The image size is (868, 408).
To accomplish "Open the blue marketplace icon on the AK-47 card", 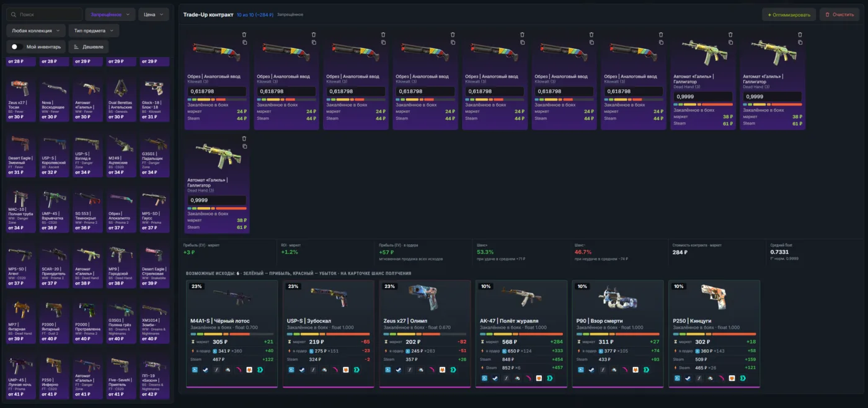I will (484, 378).
